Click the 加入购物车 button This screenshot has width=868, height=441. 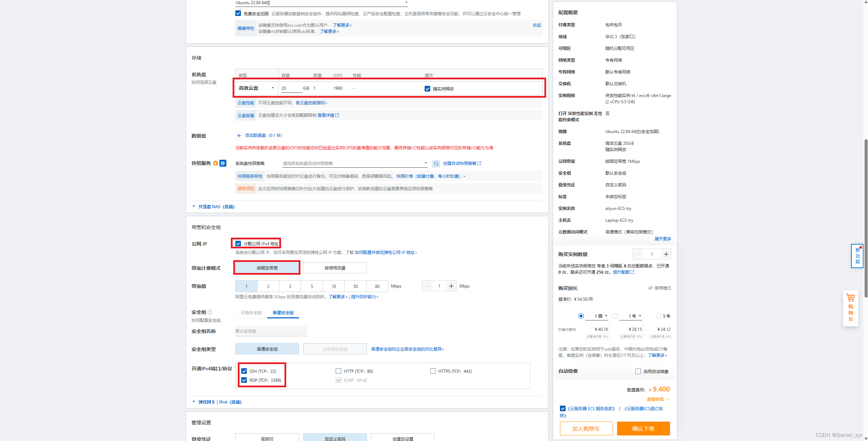tap(586, 429)
